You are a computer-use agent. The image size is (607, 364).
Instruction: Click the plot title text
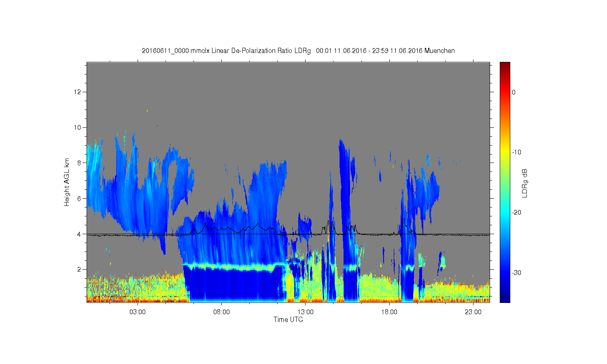[x=298, y=51]
